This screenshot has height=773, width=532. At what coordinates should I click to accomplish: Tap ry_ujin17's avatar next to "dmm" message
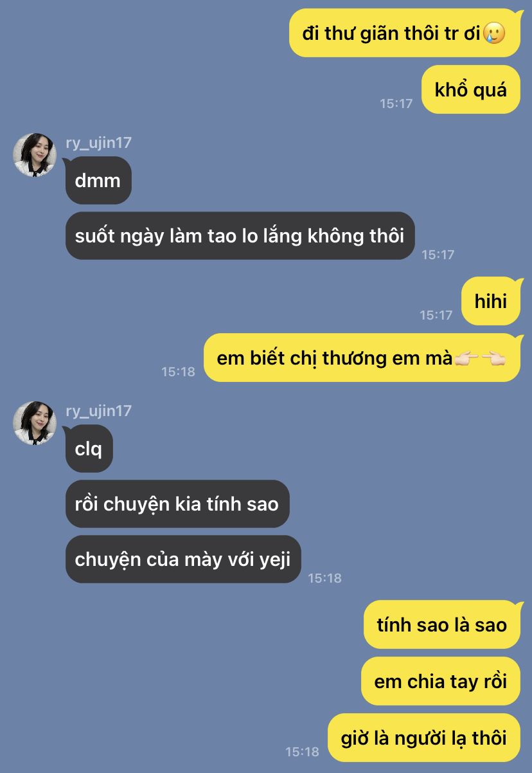click(x=35, y=155)
